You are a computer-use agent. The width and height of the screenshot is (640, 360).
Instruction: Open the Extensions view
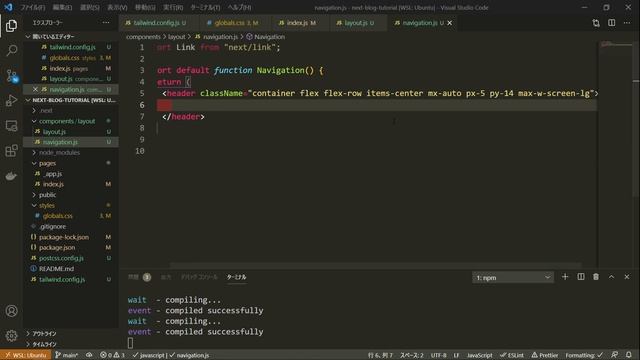click(x=11, y=151)
